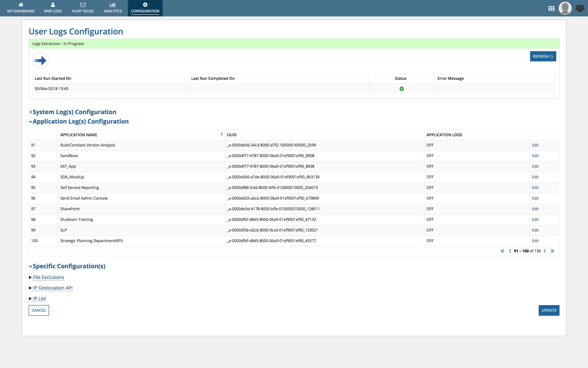Edit Shubham Training application row
This screenshot has width=588, height=368.
[535, 220]
